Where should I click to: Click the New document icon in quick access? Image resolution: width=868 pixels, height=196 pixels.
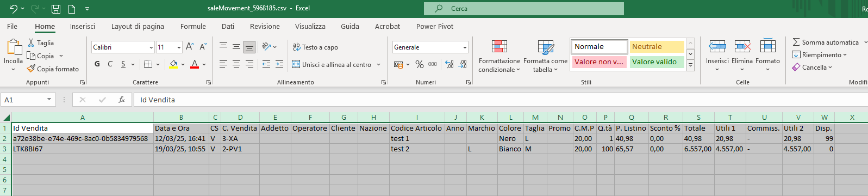tap(72, 9)
